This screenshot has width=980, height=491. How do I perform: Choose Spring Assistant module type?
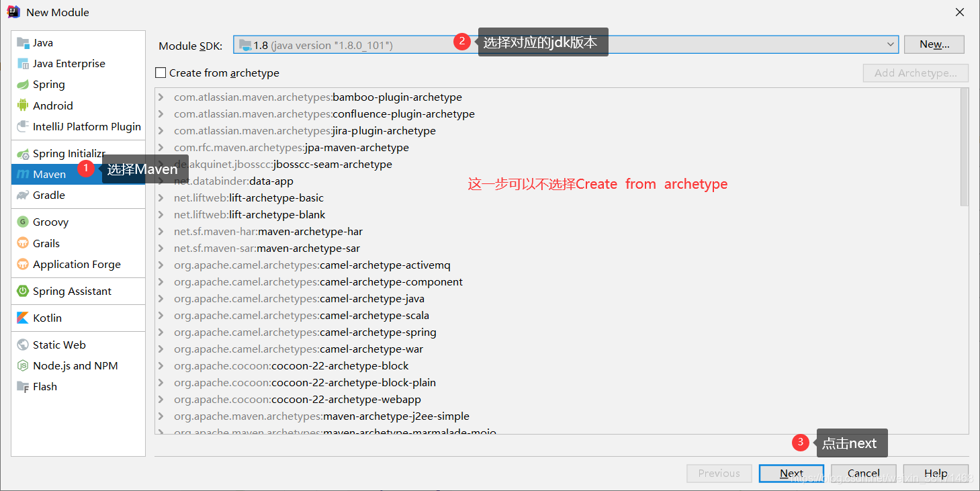(78, 291)
